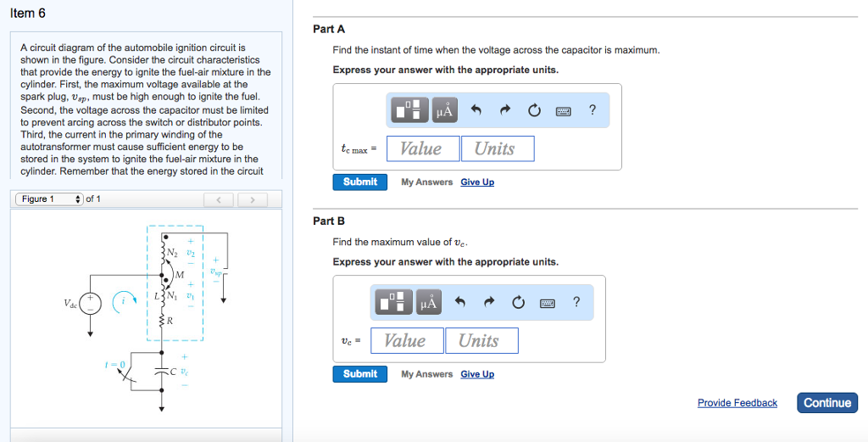This screenshot has width=868, height=442.
Task: Open keyboard shortcuts in Part B toolbar
Action: coord(548,303)
